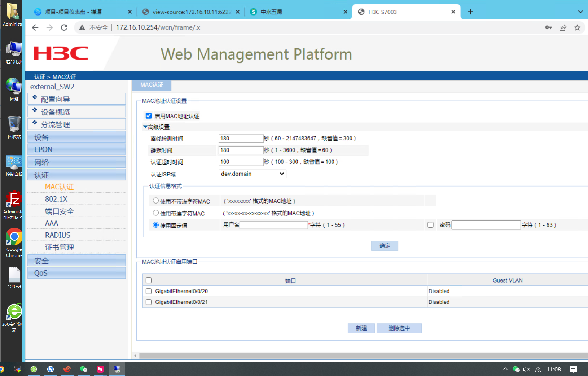Screen dimensions: 588x376
Task: Open the notification center icon
Action: point(573,369)
